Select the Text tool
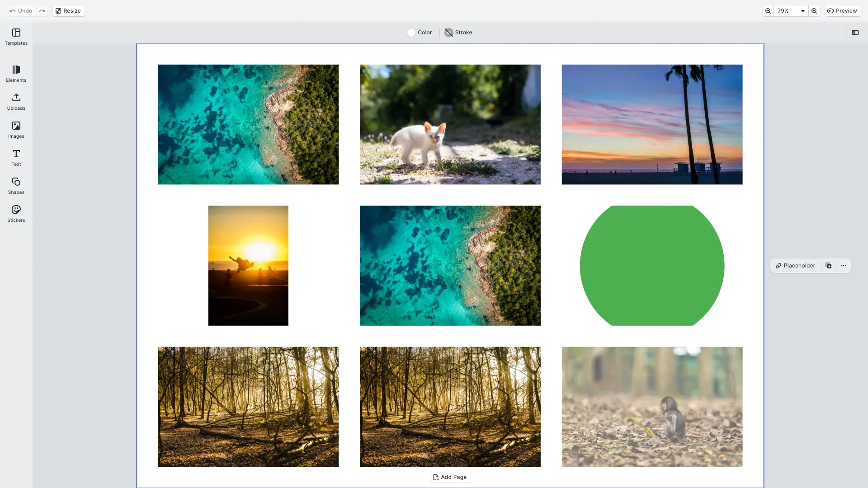The height and width of the screenshot is (488, 868). tap(16, 158)
